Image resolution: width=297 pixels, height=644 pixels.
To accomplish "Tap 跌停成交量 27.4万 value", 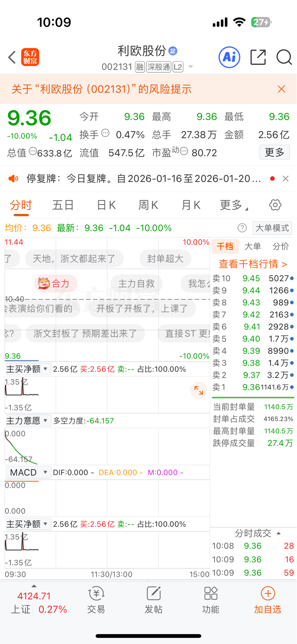I will 280,443.
